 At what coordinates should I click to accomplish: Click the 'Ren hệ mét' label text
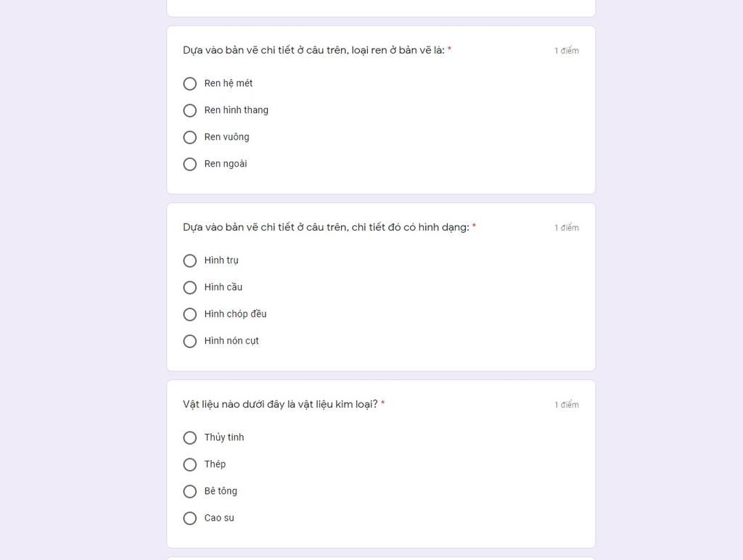pyautogui.click(x=229, y=83)
